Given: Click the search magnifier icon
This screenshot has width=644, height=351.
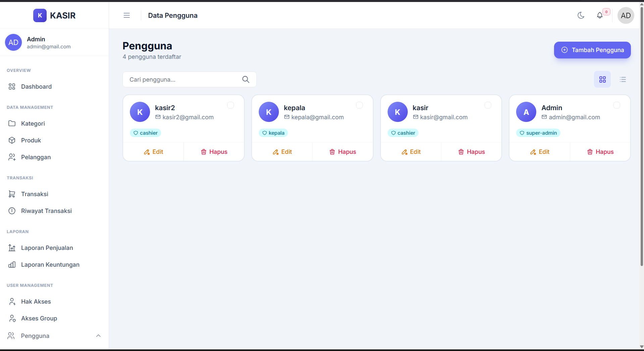Looking at the screenshot, I should click(x=246, y=80).
